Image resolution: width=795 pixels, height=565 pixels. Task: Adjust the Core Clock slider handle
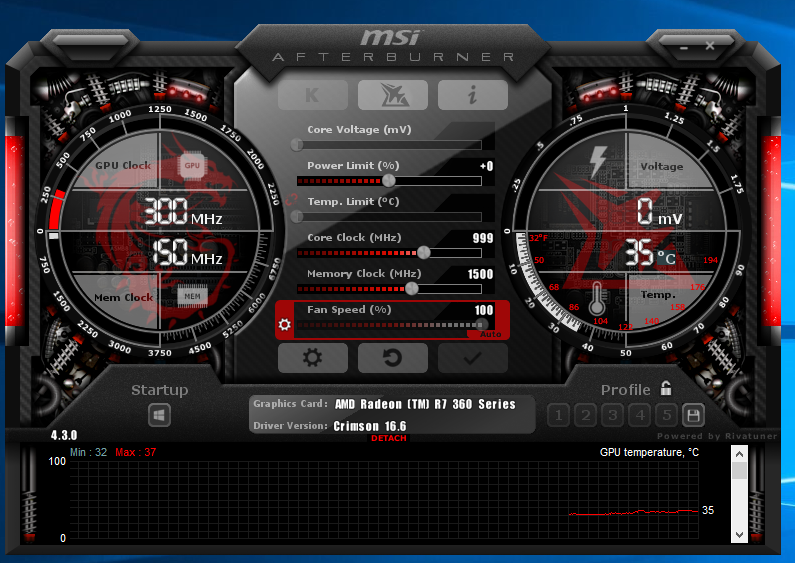[423, 253]
